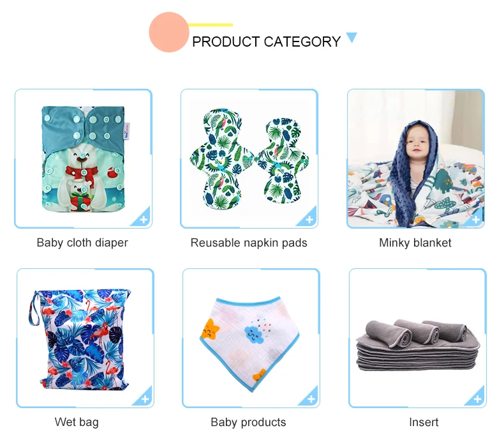Open the baby in minky blanket photo
Screen dimensions: 504x433
(415, 159)
